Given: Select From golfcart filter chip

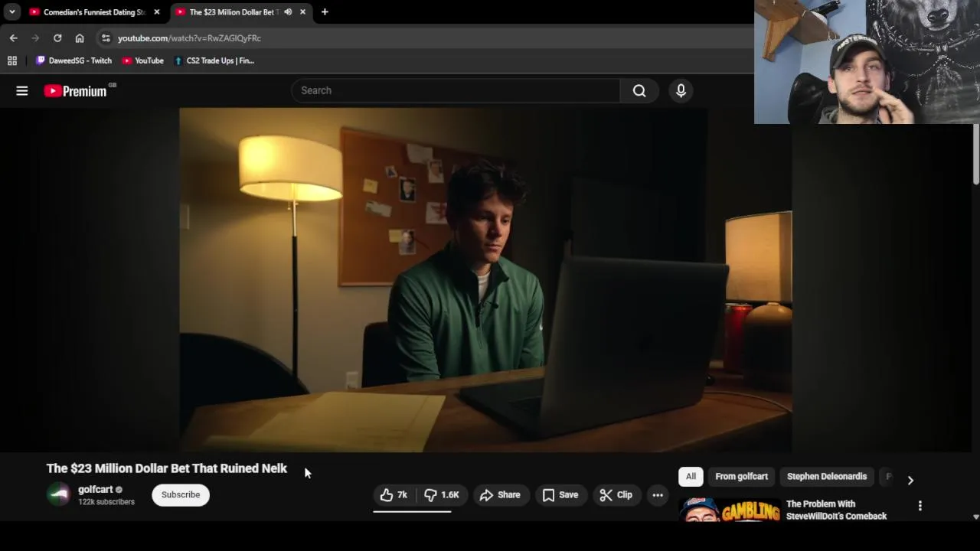Looking at the screenshot, I should click(741, 476).
